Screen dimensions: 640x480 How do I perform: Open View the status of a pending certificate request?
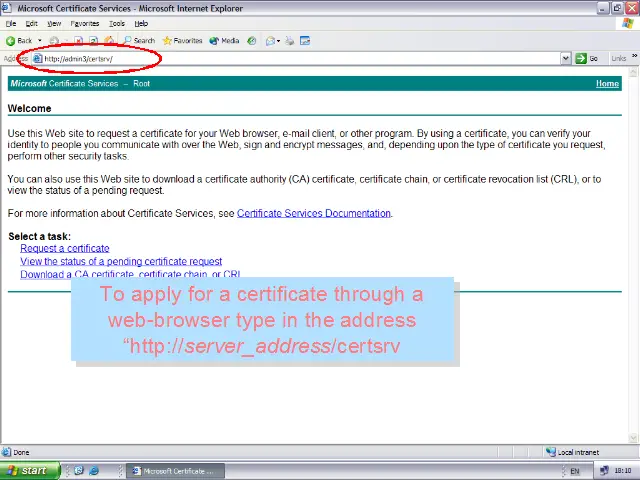tap(121, 261)
